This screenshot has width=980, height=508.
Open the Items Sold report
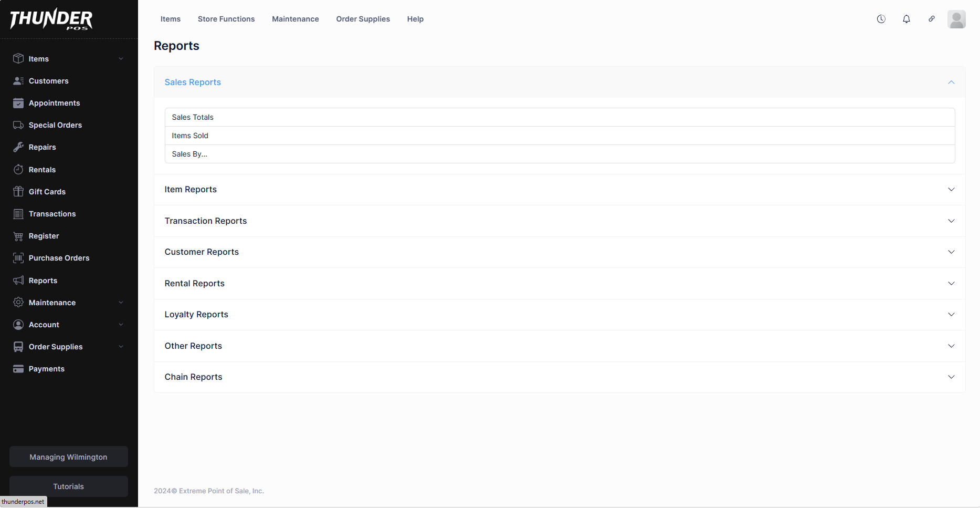[190, 136]
